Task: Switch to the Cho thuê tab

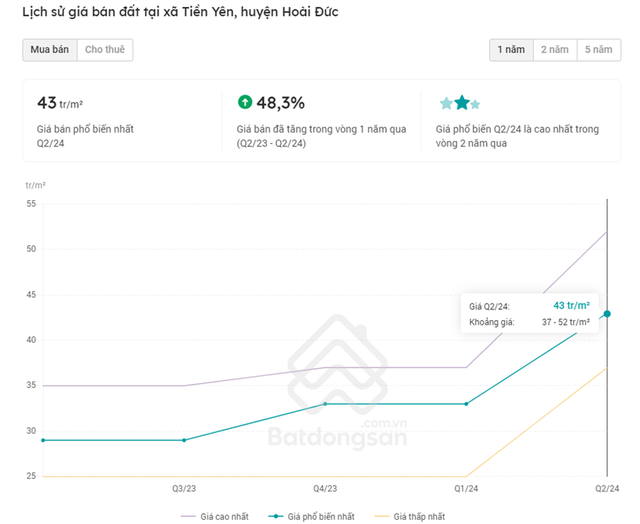Action: click(104, 50)
